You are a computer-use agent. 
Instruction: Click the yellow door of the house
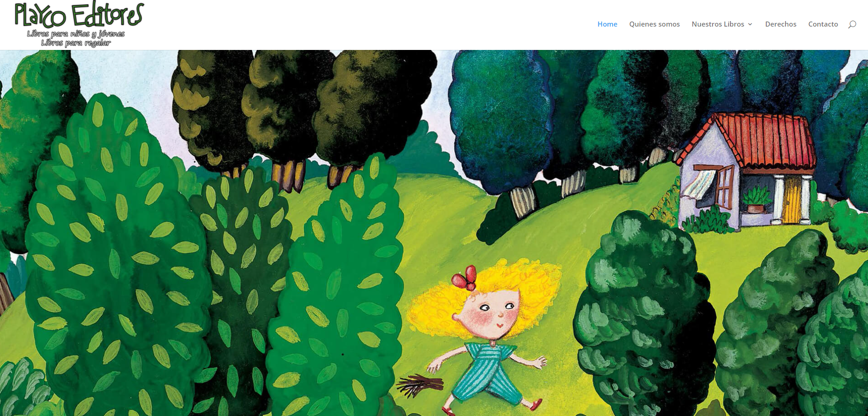792,199
